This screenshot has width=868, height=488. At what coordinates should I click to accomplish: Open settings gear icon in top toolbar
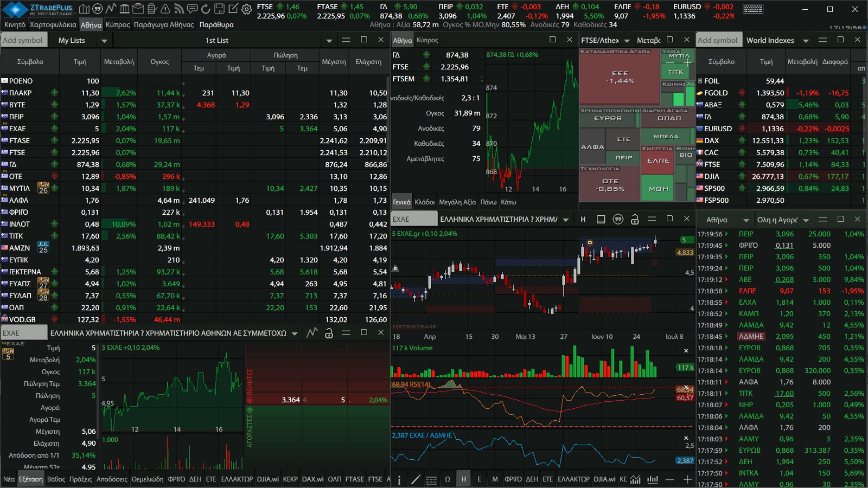click(x=246, y=9)
